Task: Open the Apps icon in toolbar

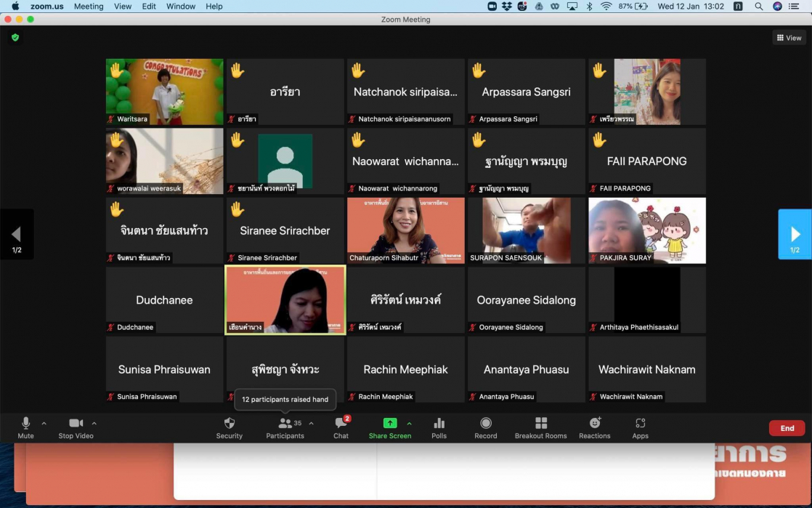Action: coord(640,424)
